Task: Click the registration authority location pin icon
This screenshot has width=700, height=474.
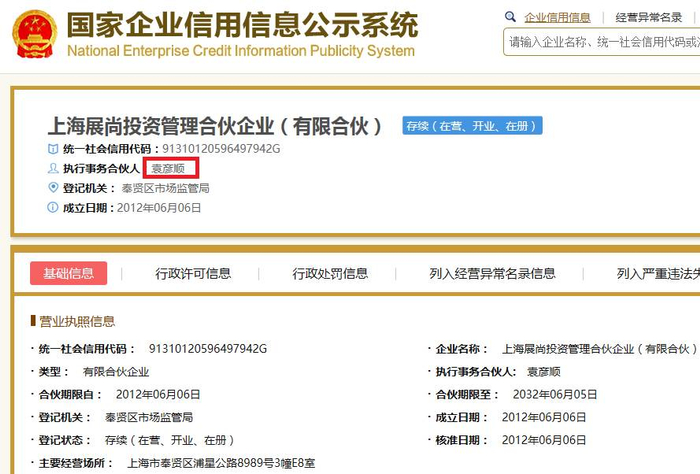Action: (53, 188)
